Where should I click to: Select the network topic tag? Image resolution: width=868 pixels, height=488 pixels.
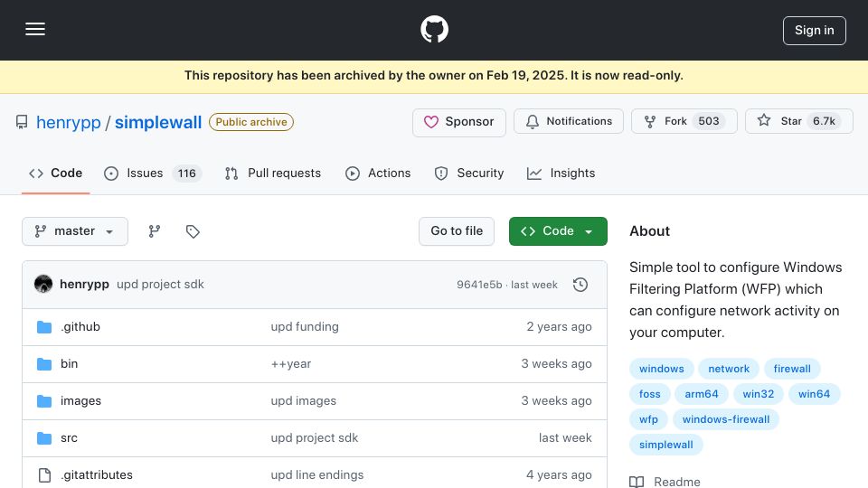[729, 369]
